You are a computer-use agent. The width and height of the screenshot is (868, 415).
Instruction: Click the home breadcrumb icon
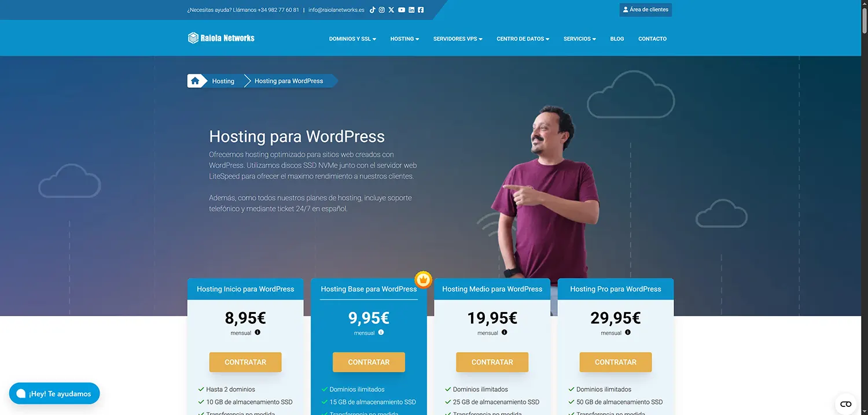click(x=196, y=80)
